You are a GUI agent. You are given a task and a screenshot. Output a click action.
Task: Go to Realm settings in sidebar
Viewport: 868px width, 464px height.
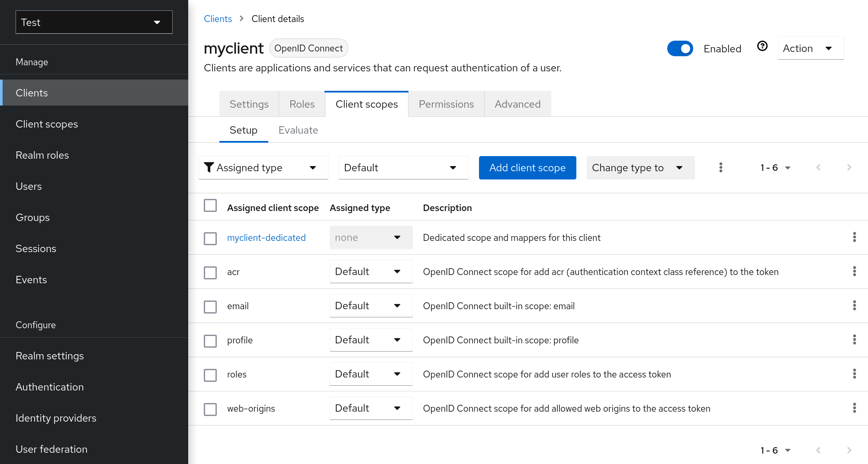(50, 356)
